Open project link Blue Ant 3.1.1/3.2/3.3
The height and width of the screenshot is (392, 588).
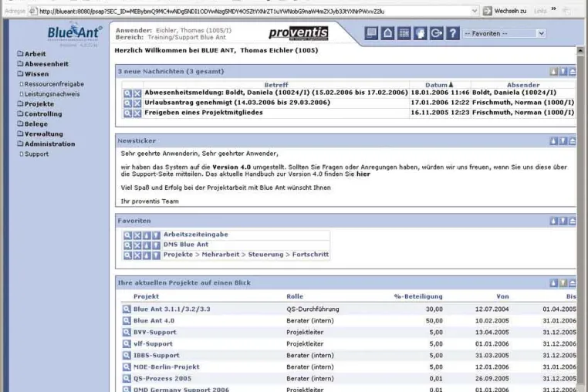tap(172, 309)
